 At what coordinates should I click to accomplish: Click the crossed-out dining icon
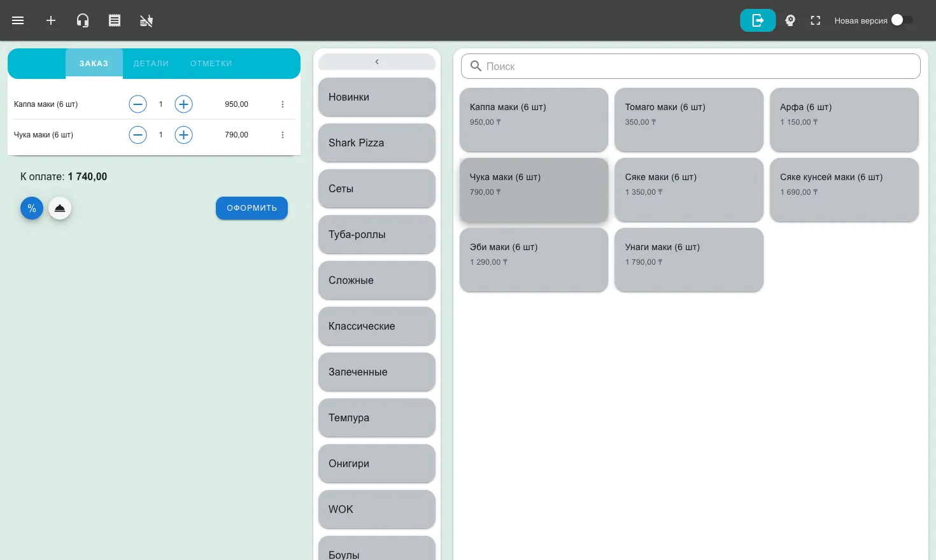146,20
